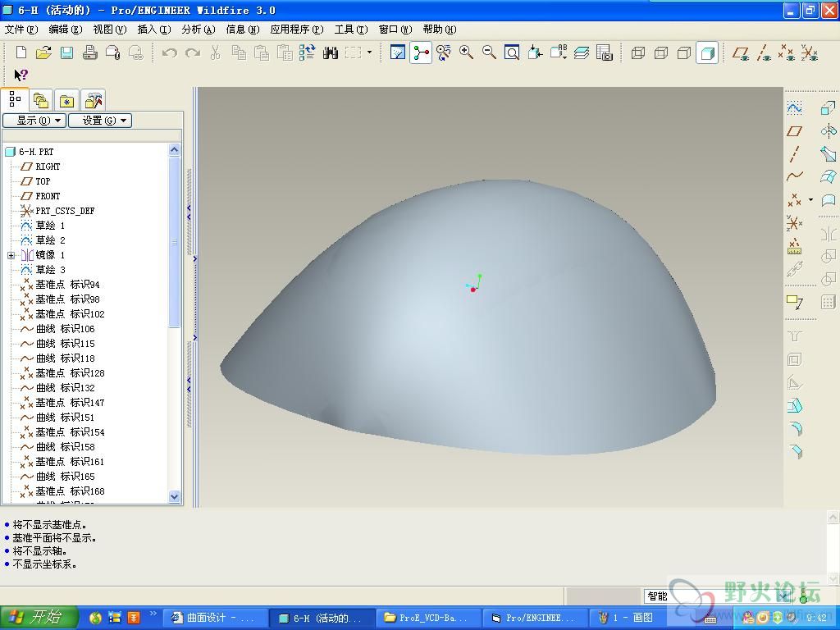The height and width of the screenshot is (630, 840).
Task: Switch display to Hidden Line mode
Action: (660, 52)
